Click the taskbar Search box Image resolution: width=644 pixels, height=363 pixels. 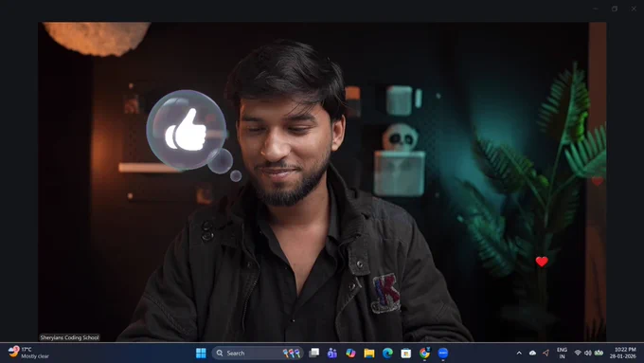pos(258,354)
